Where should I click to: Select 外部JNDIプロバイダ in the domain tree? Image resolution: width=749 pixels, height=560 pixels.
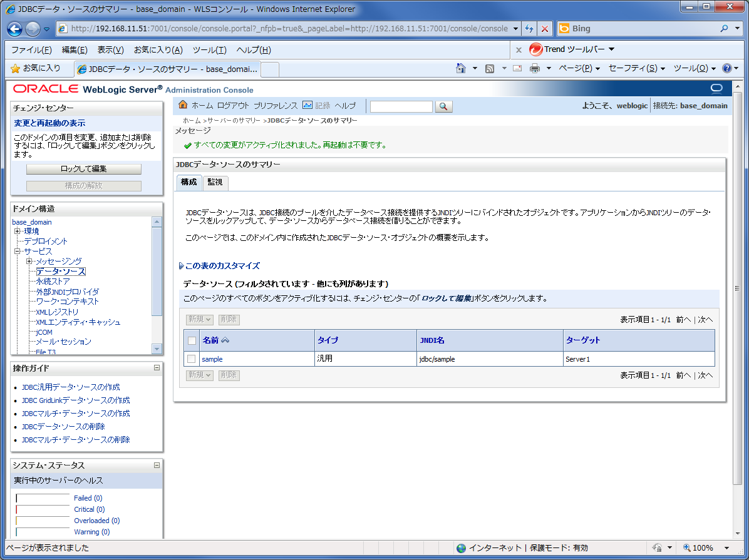[x=68, y=292]
